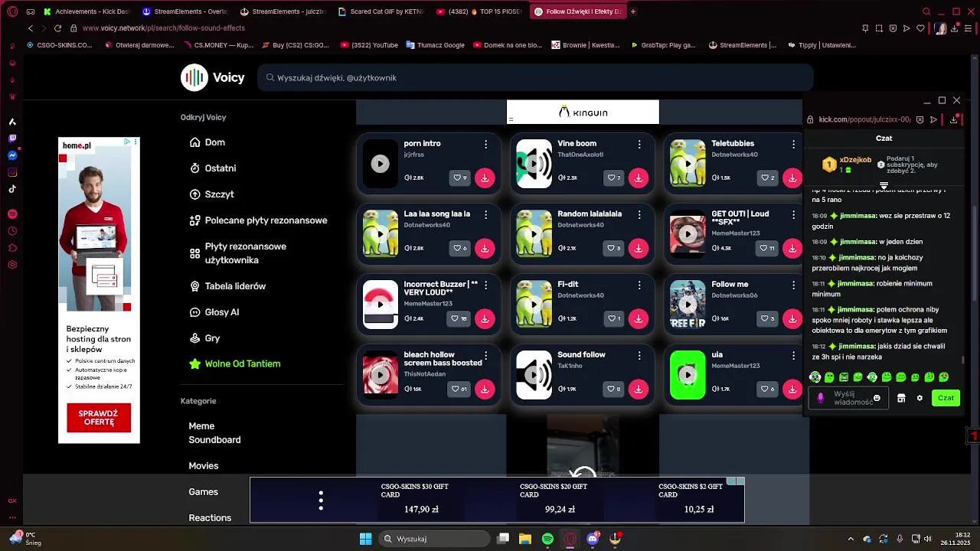
Task: Reload the page in browser toolbar
Action: [57, 28]
